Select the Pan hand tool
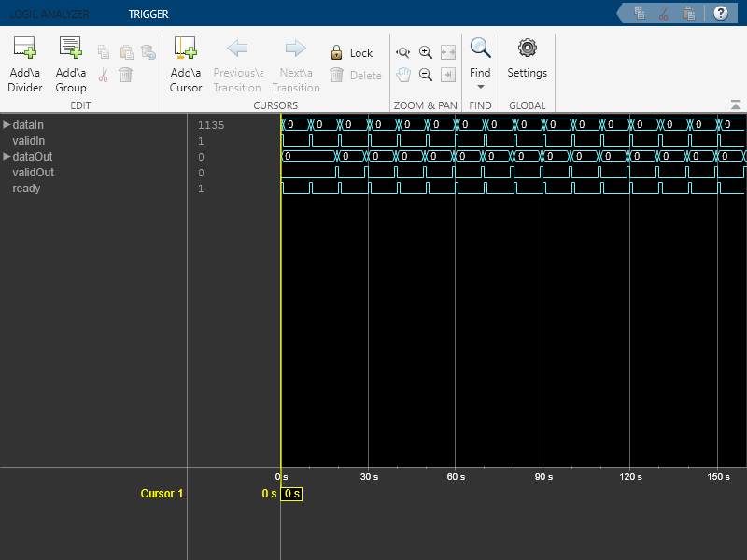 [403, 76]
